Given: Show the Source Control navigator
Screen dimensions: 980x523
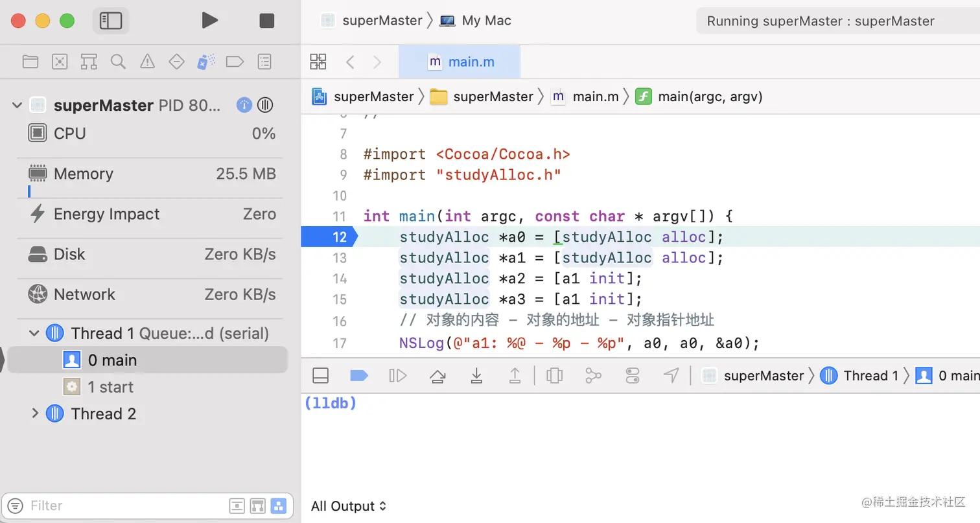Looking at the screenshot, I should pyautogui.click(x=60, y=62).
